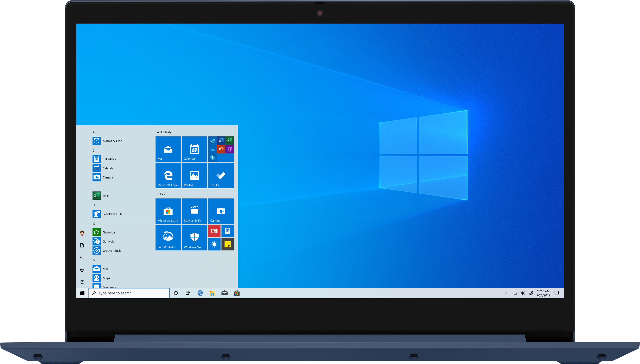Open Cortana circle on taskbar
Screen dimensions: 640x364
click(176, 293)
